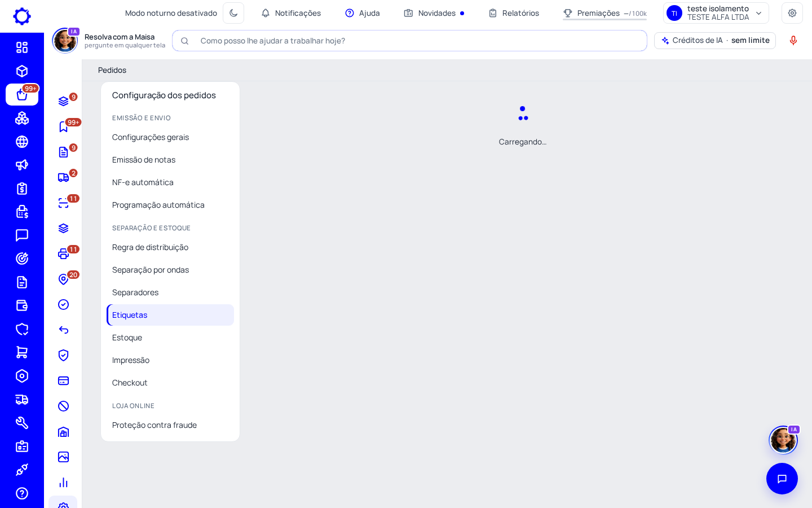Expand the teste isolamento account dropdown

pos(716,13)
